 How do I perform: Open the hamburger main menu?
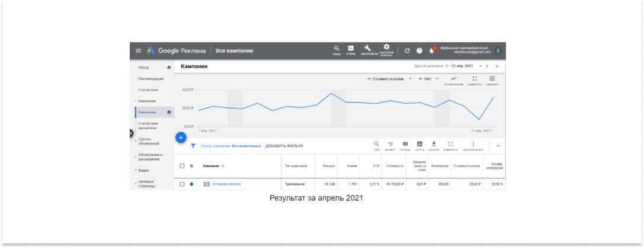point(139,50)
